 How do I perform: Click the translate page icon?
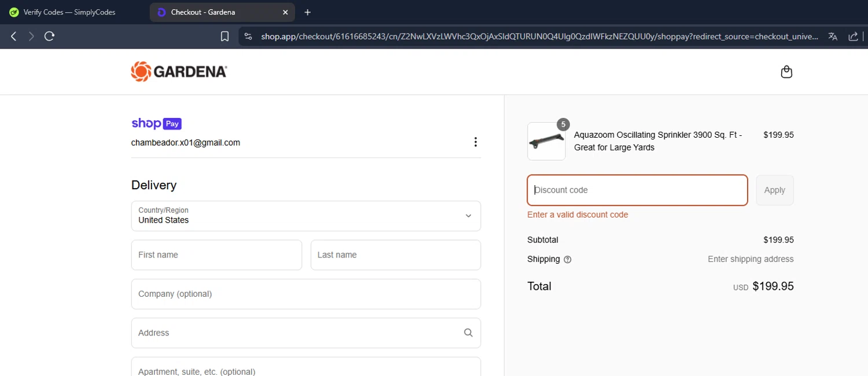tap(833, 36)
